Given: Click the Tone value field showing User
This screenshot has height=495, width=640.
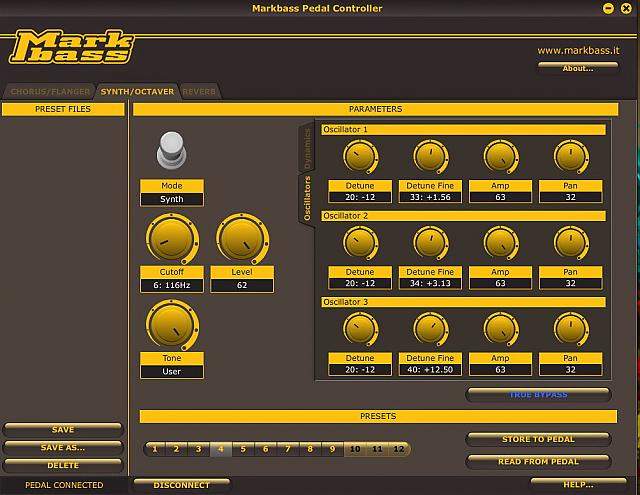Looking at the screenshot, I should 172,371.
